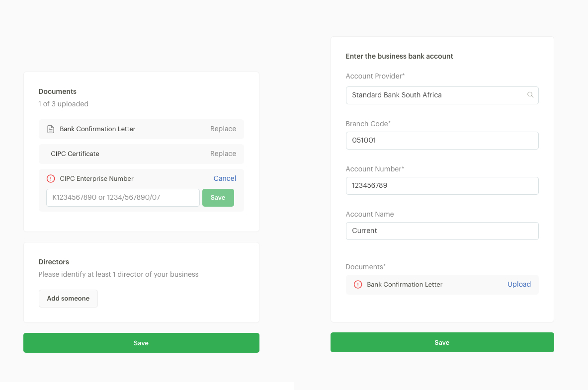Select the CIPC Certificate row
The width and height of the screenshot is (588, 390).
point(141,154)
